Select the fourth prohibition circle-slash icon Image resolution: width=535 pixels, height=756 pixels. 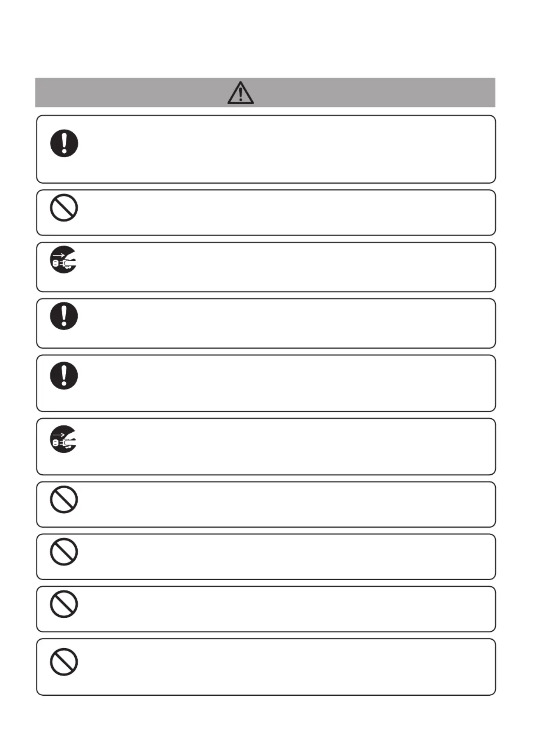(64, 604)
